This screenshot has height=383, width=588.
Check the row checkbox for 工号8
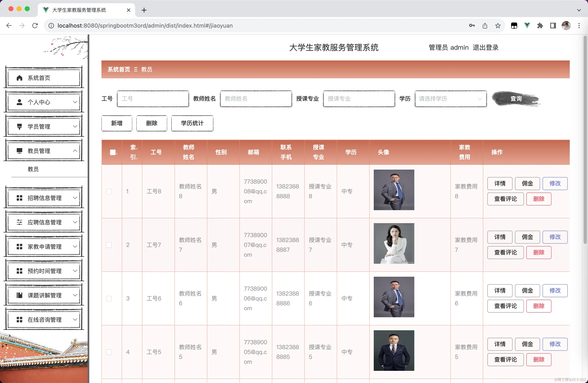coord(109,191)
